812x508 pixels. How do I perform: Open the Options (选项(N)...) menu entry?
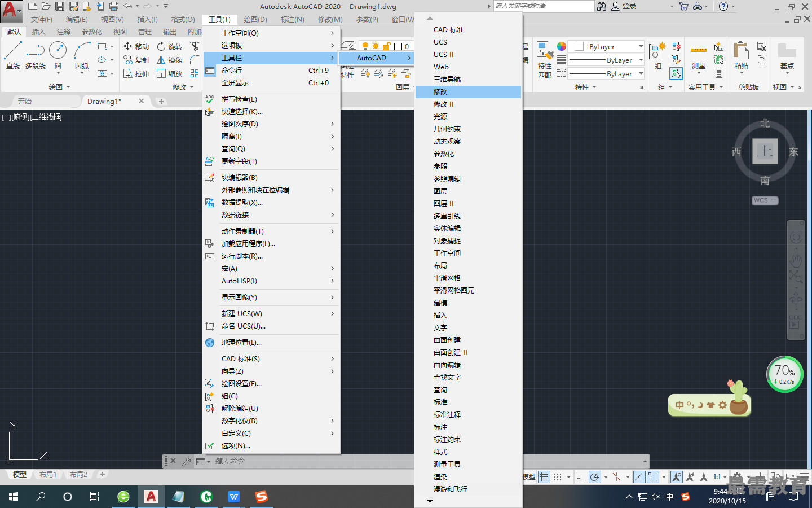pyautogui.click(x=271, y=445)
